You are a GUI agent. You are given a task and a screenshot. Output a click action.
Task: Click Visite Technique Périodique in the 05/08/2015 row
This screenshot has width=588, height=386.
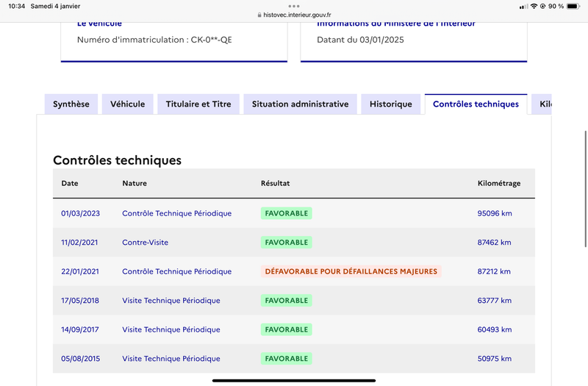pos(171,359)
